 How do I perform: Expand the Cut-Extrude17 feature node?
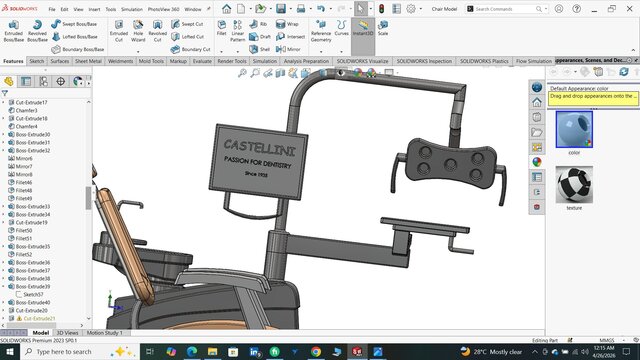(x=4, y=102)
